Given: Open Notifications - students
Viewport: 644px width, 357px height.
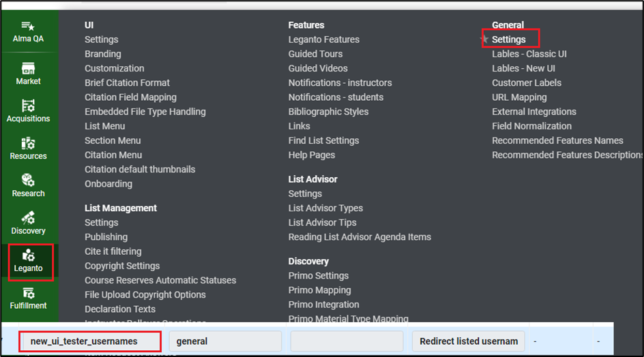Looking at the screenshot, I should click(336, 97).
